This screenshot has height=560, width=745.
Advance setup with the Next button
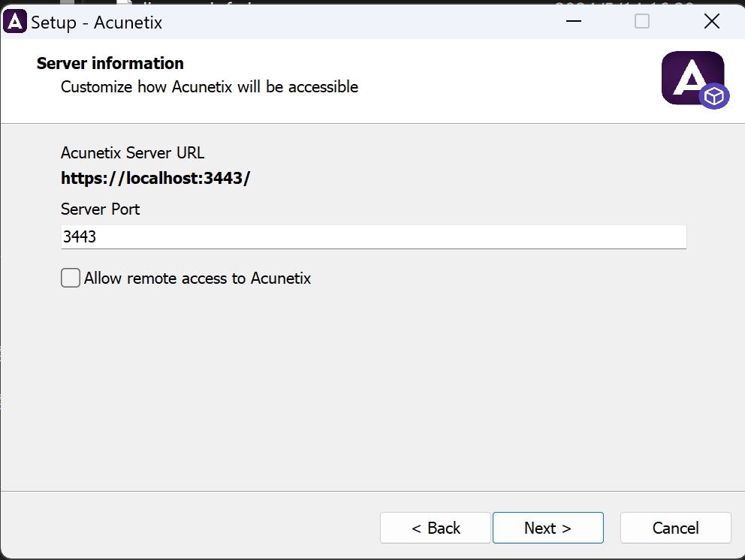pos(547,528)
